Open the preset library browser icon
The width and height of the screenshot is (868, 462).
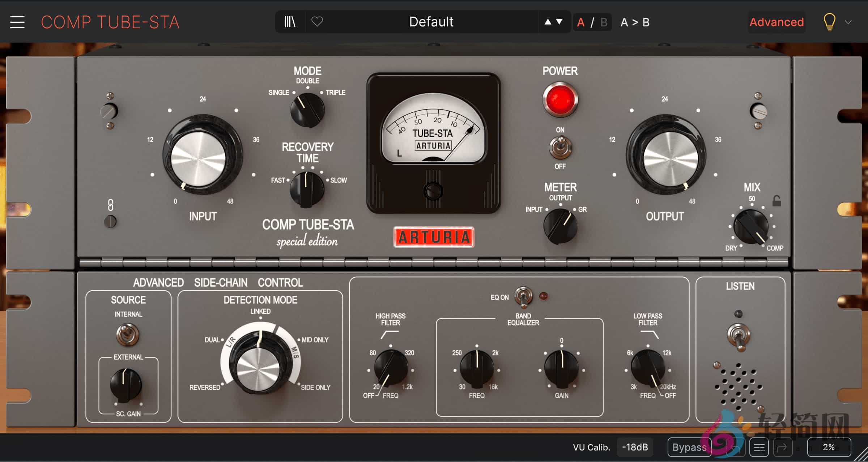tap(290, 22)
